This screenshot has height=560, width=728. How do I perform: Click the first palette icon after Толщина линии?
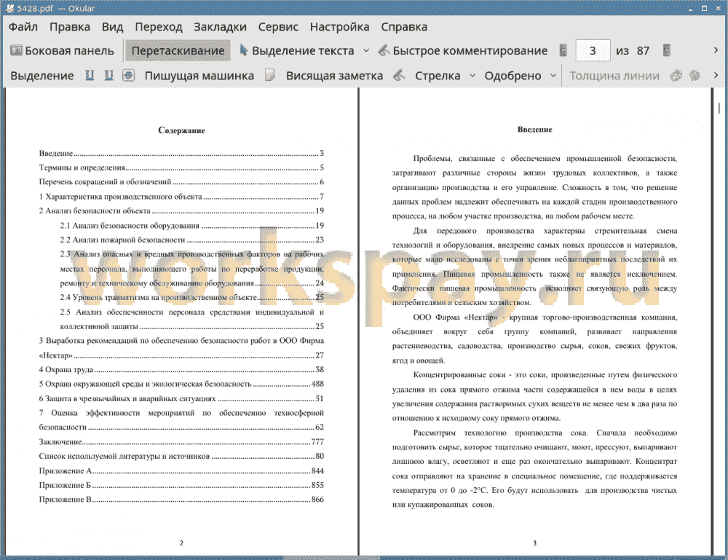pos(676,75)
